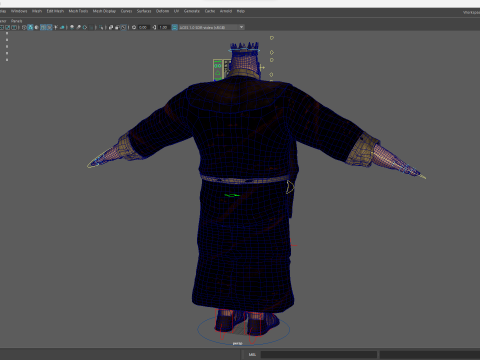
Task: Toggle X-Ray Joints icon
Action: pos(124,27)
